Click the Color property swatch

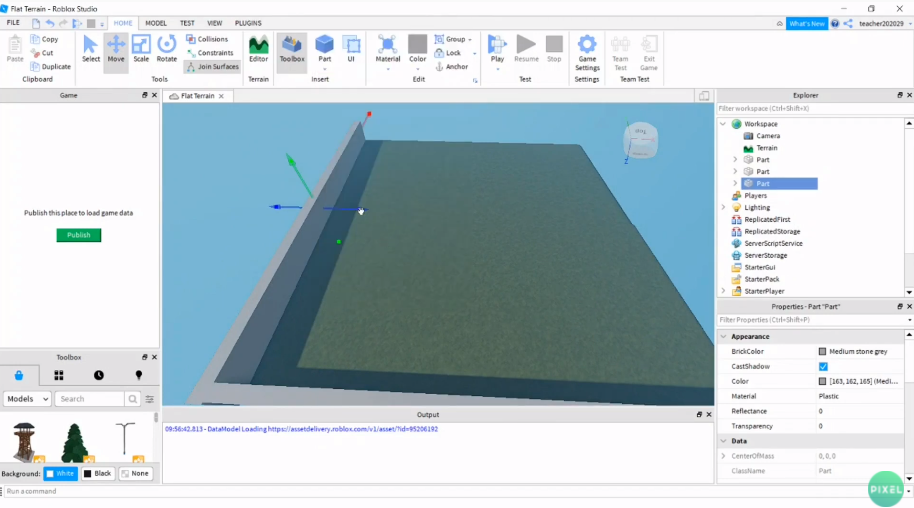[822, 381]
